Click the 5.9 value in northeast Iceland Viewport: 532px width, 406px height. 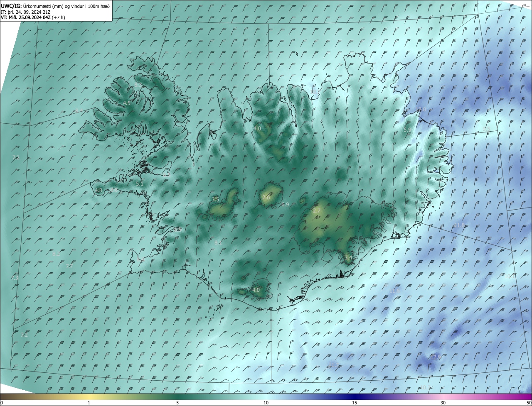(407, 130)
